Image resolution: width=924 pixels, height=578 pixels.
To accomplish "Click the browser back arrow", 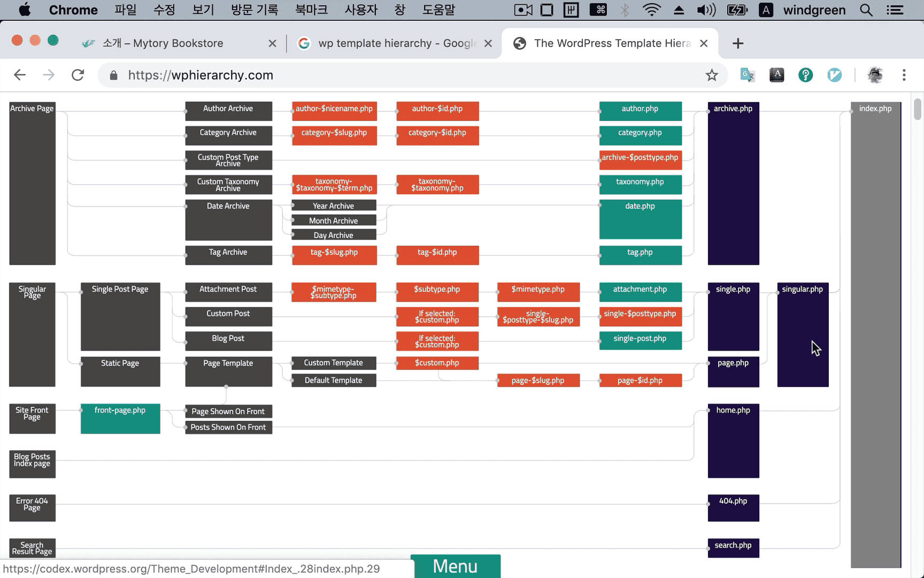I will point(20,75).
